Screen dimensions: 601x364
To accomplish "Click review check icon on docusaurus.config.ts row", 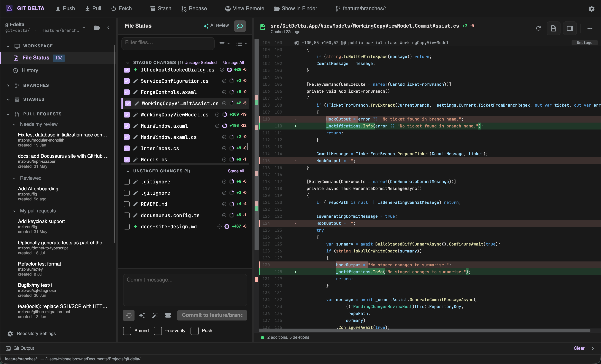I will (x=224, y=215).
